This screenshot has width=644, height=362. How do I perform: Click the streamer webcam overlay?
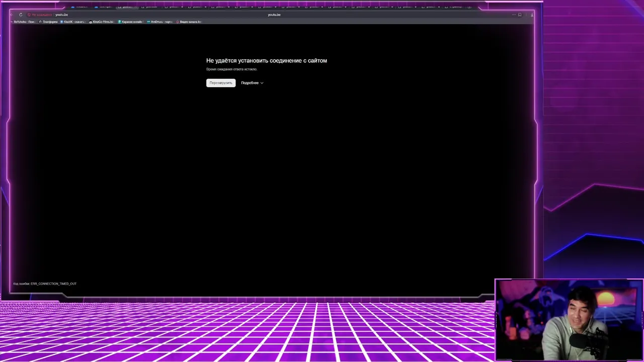569,320
